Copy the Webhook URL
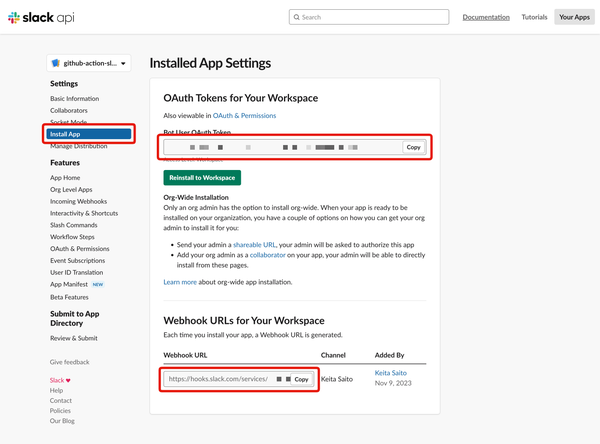The height and width of the screenshot is (444, 600). [302, 379]
